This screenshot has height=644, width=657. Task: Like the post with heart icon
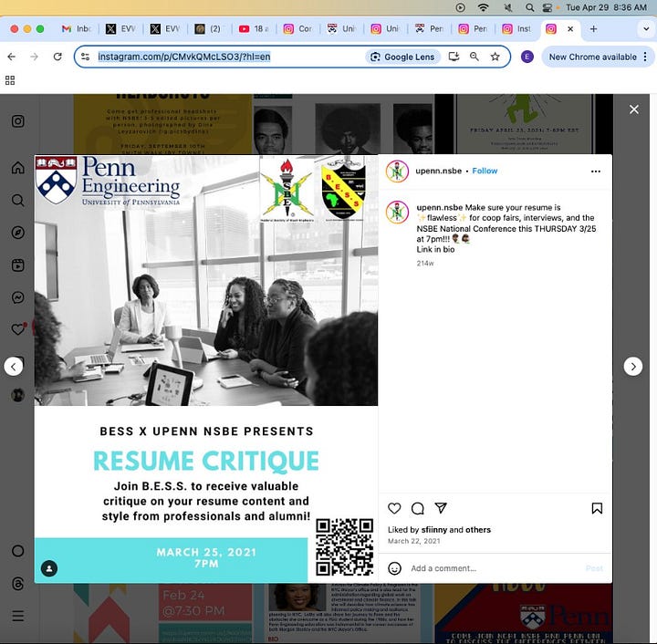394,508
